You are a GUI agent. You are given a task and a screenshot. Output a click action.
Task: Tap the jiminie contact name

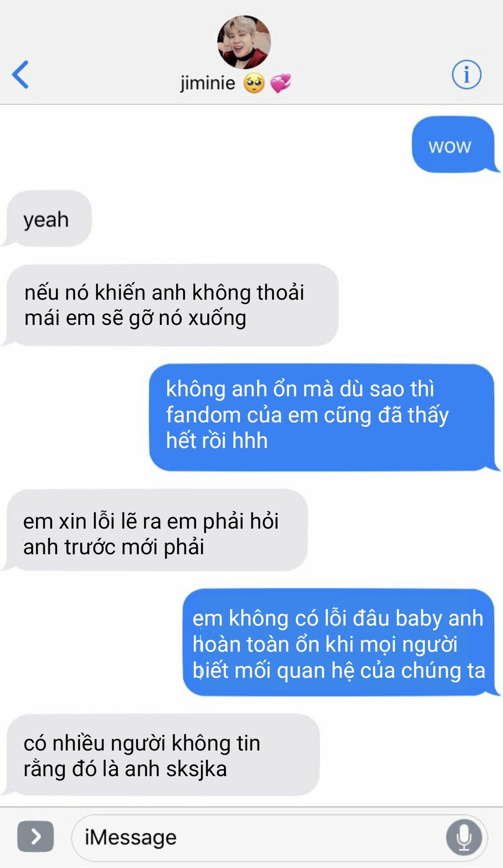tap(208, 83)
